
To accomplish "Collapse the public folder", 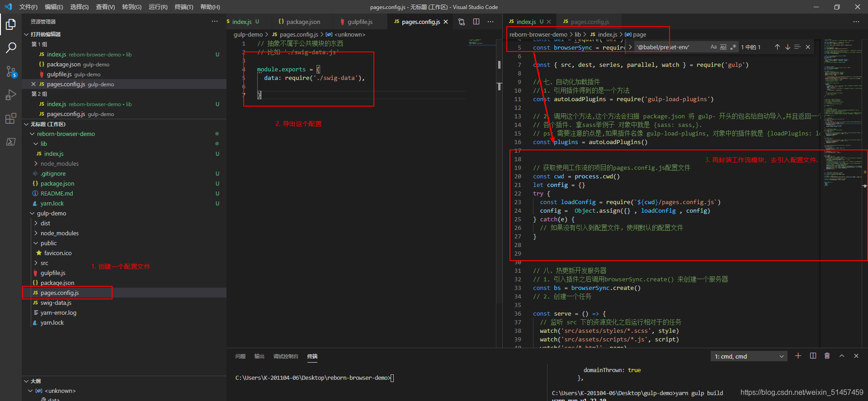I will point(36,243).
